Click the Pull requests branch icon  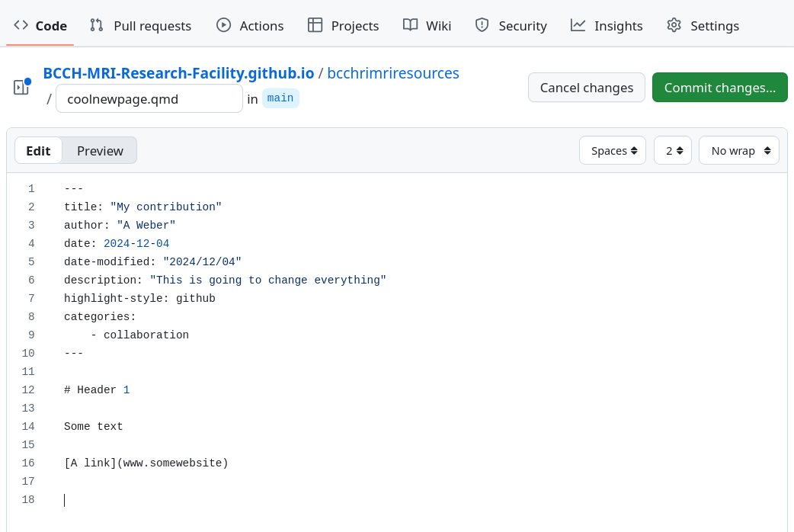tap(97, 25)
